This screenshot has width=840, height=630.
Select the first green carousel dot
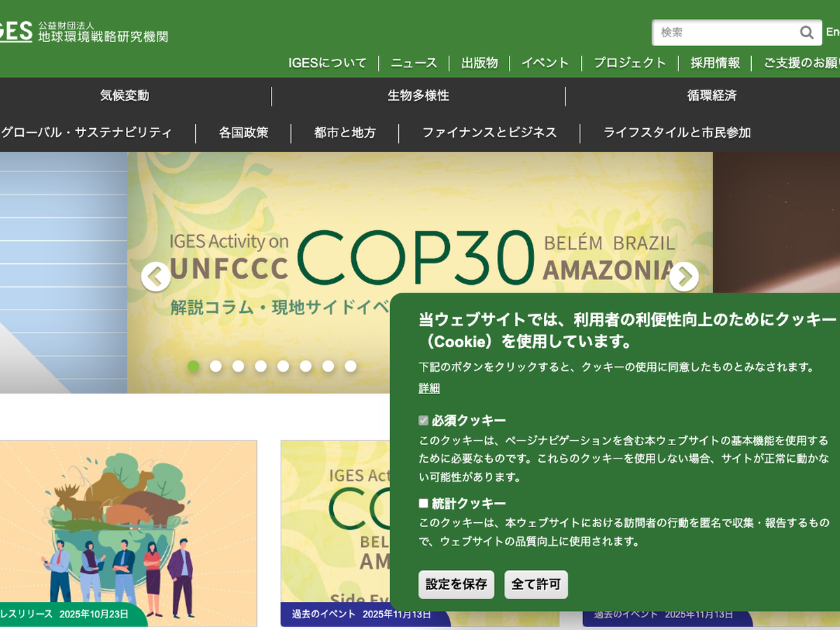coord(193,366)
